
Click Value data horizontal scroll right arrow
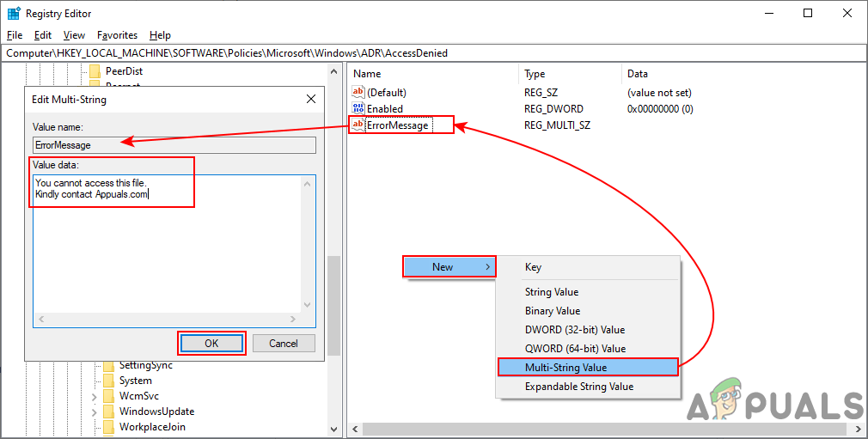tap(293, 320)
